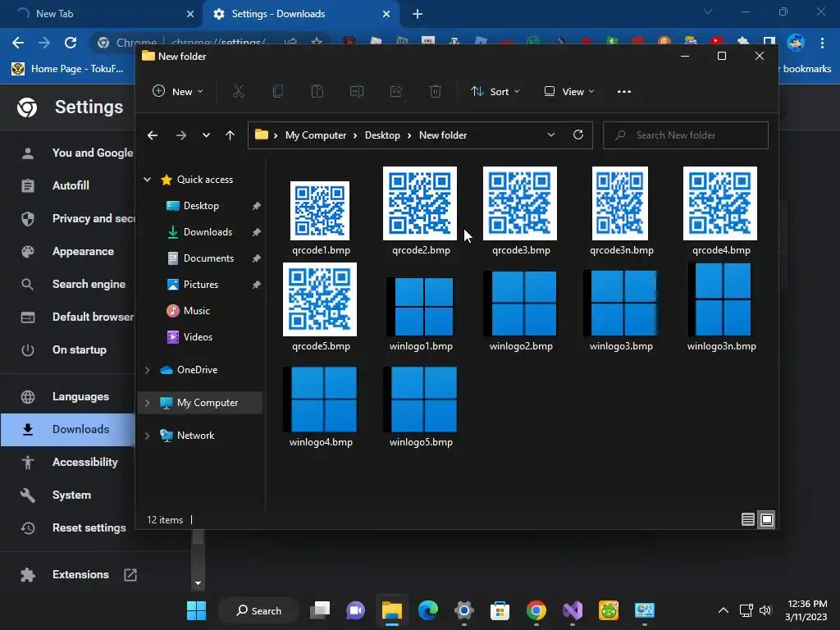Open Task View on the taskbar
The image size is (840, 630).
pos(320,610)
